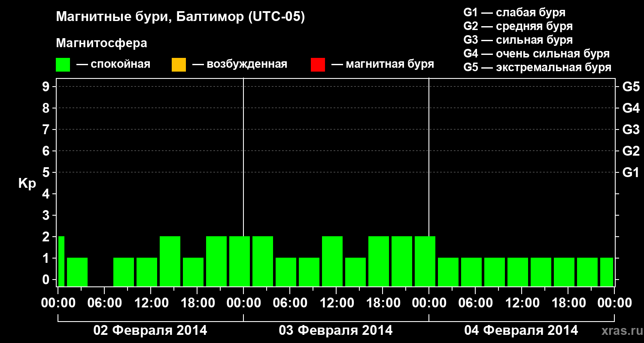
Task: Click the right-axis label 'G2'
Action: [631, 151]
